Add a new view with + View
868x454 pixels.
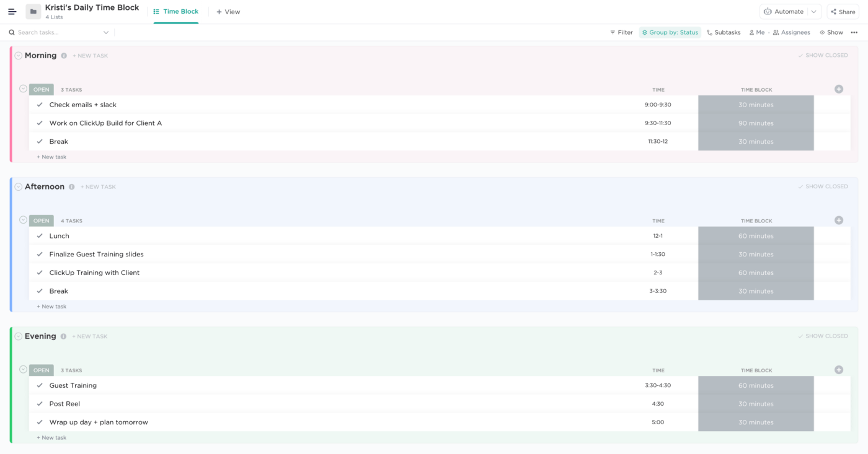(x=228, y=12)
